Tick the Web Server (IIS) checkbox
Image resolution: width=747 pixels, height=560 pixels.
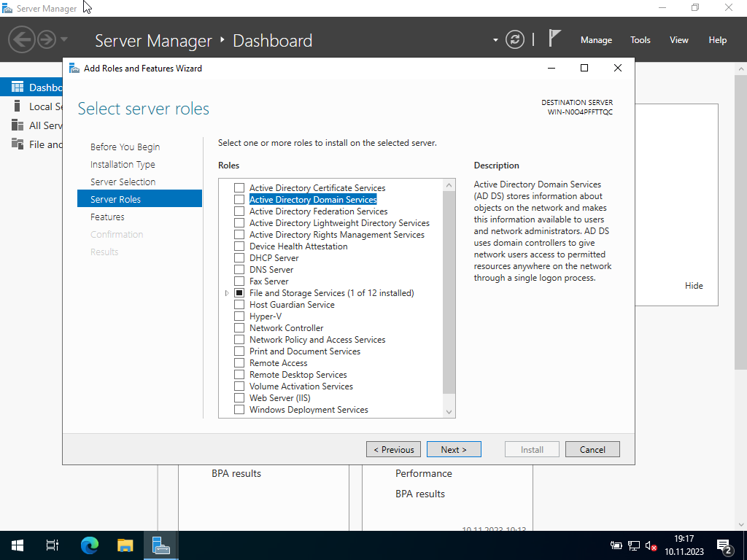(x=239, y=397)
